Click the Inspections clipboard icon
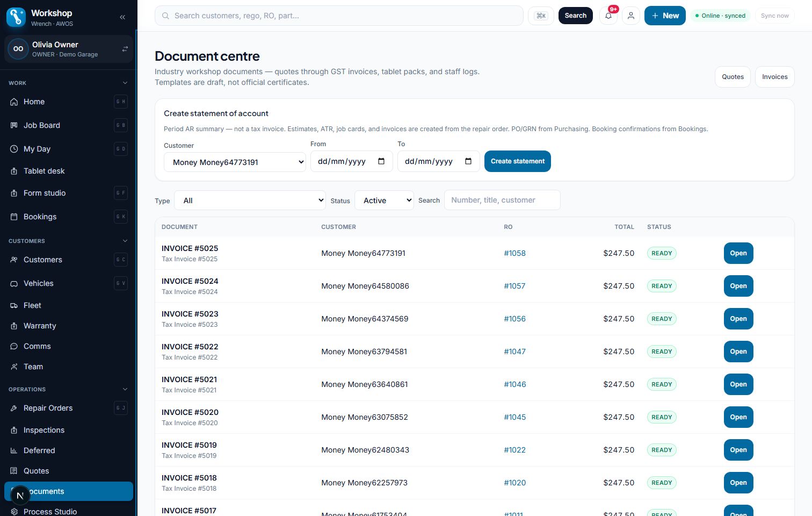The image size is (812, 516). 14,430
